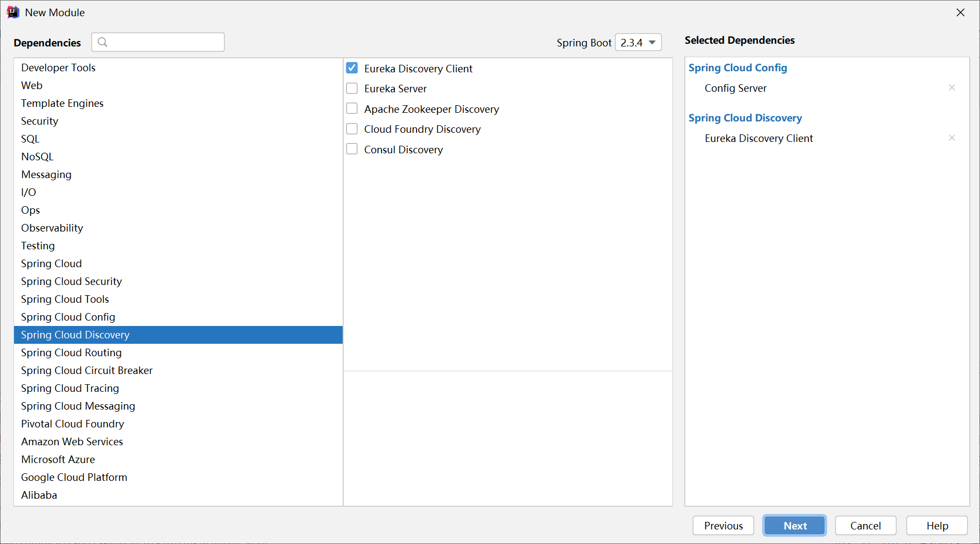Open Spring Cloud Messaging category
The height and width of the screenshot is (544, 980).
point(178,406)
